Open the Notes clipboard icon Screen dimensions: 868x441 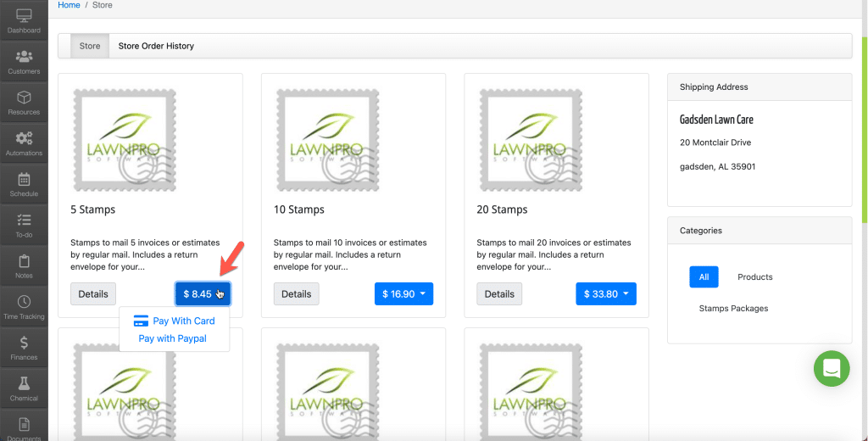tap(24, 261)
